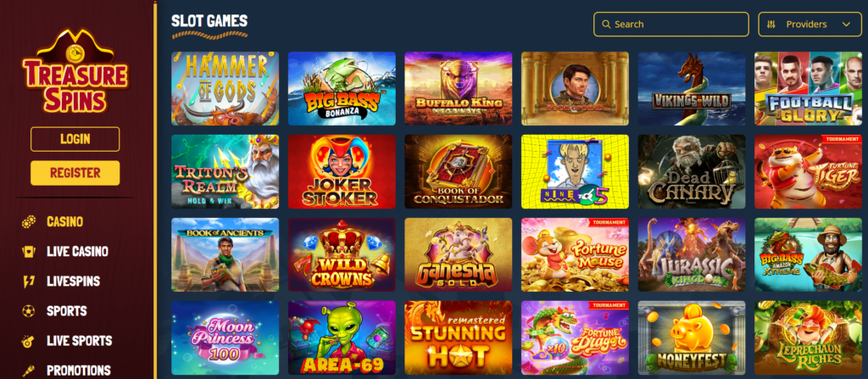Click the Login button
Image resolution: width=868 pixels, height=379 pixels.
tap(75, 139)
